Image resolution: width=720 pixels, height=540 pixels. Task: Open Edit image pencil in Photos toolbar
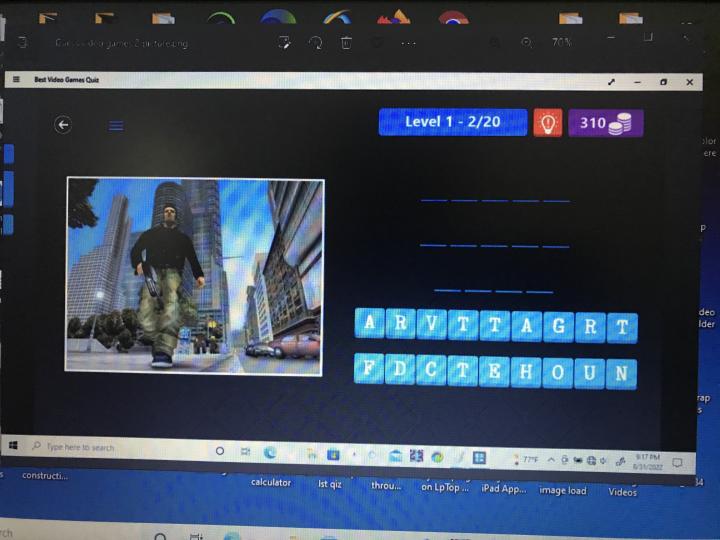(x=285, y=43)
